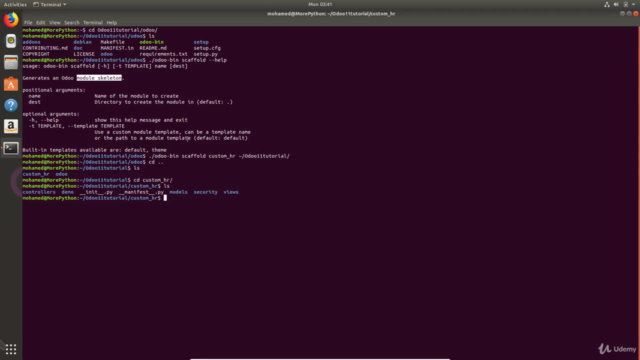The height and width of the screenshot is (360, 640).
Task: Open the power/session indicator icon
Action: tap(626, 4)
